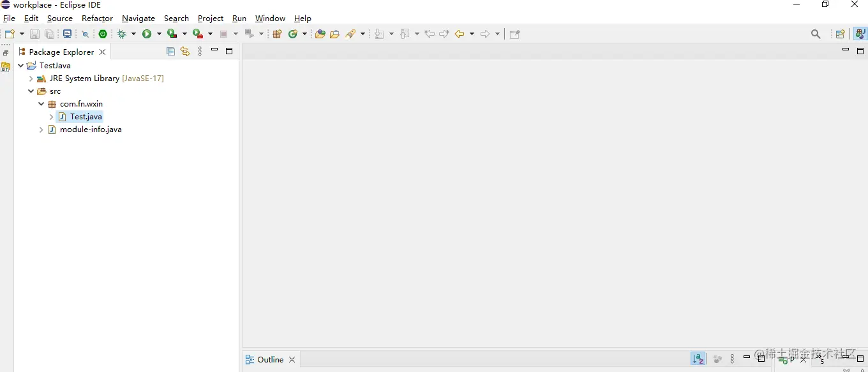The height and width of the screenshot is (372, 868).
Task: Click the green Run button
Action: (x=147, y=34)
